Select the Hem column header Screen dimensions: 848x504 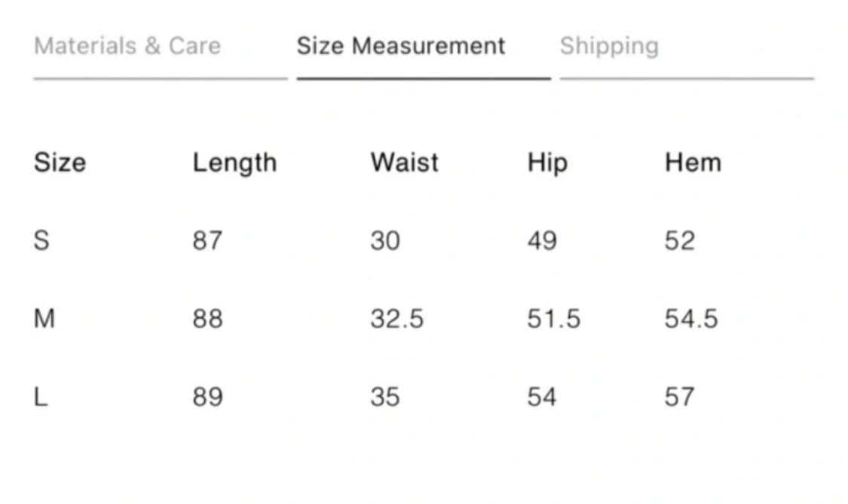693,163
